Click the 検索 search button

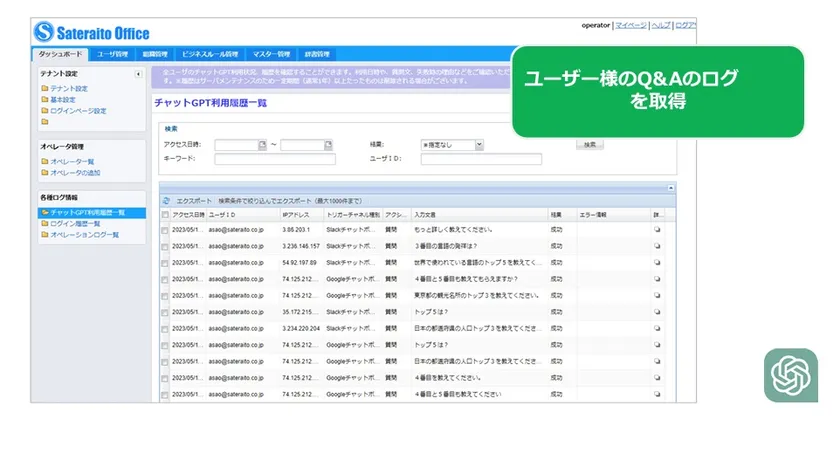(589, 145)
